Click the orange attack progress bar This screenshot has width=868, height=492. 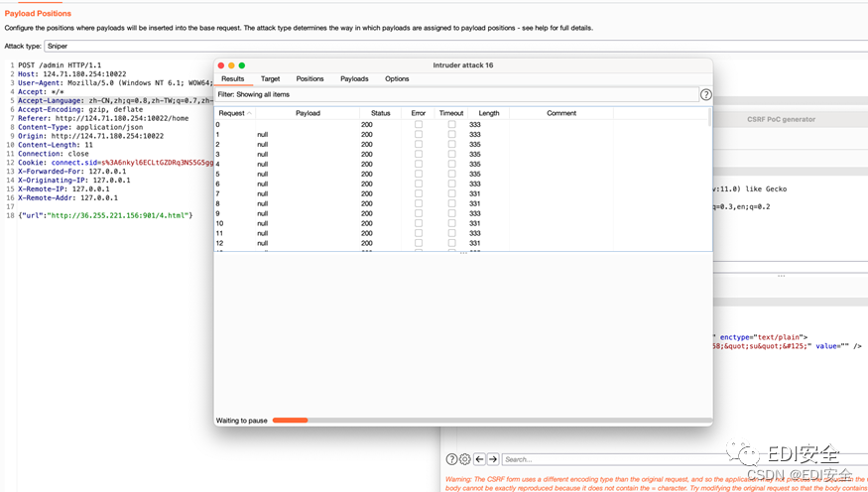click(290, 421)
